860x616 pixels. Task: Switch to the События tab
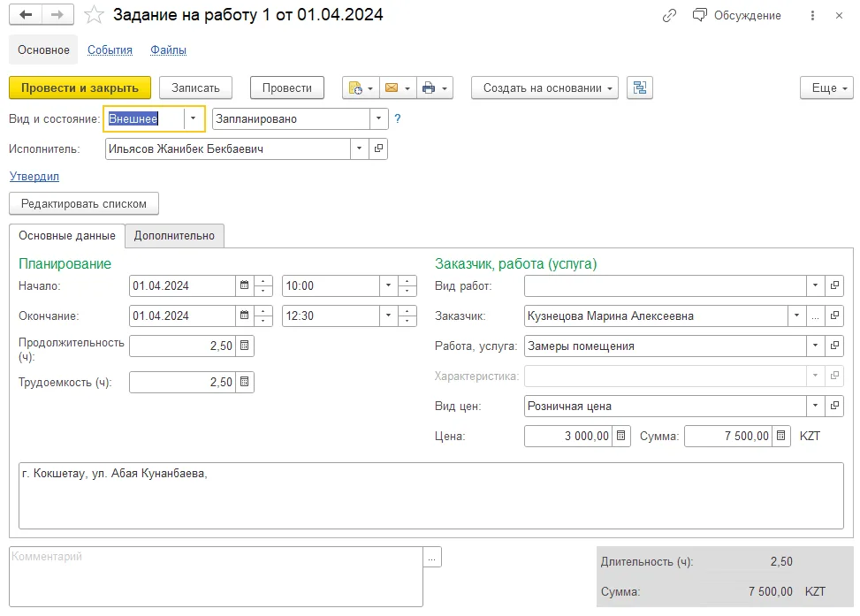[110, 49]
